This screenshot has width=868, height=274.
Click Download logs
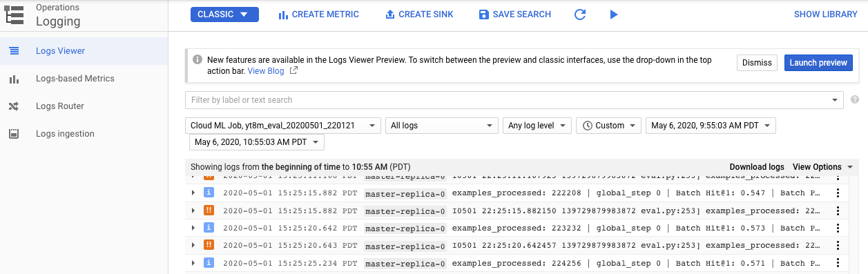pyautogui.click(x=757, y=167)
